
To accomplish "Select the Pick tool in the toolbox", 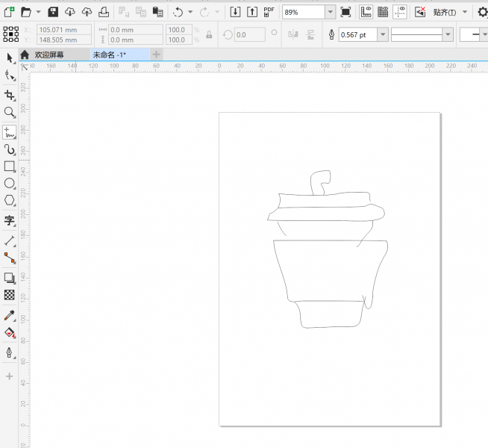I will 10,58.
